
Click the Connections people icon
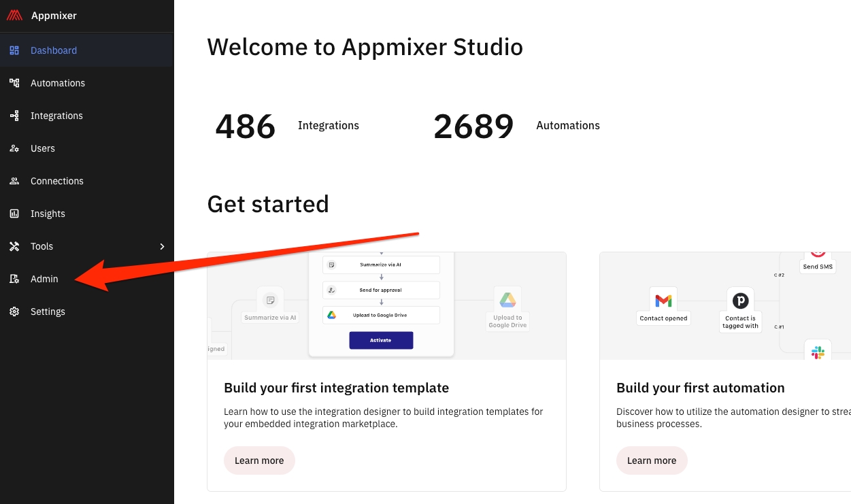pos(14,181)
